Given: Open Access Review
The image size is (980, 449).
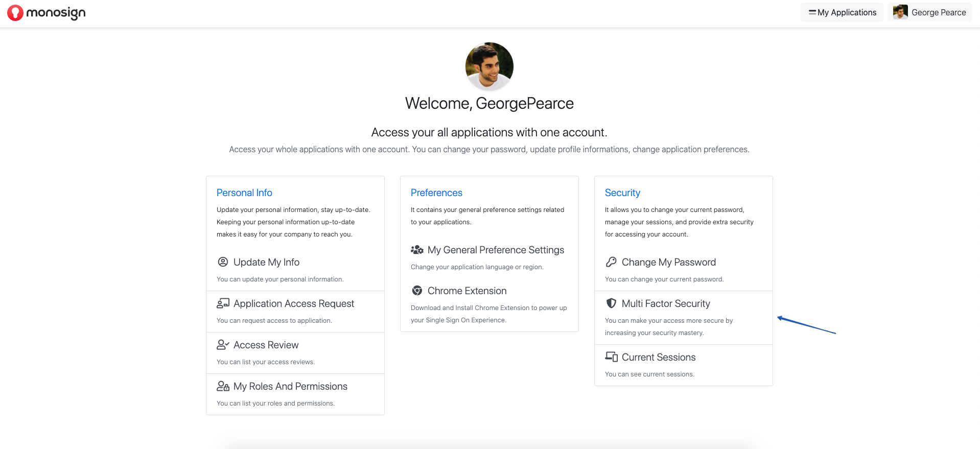Looking at the screenshot, I should click(x=266, y=345).
